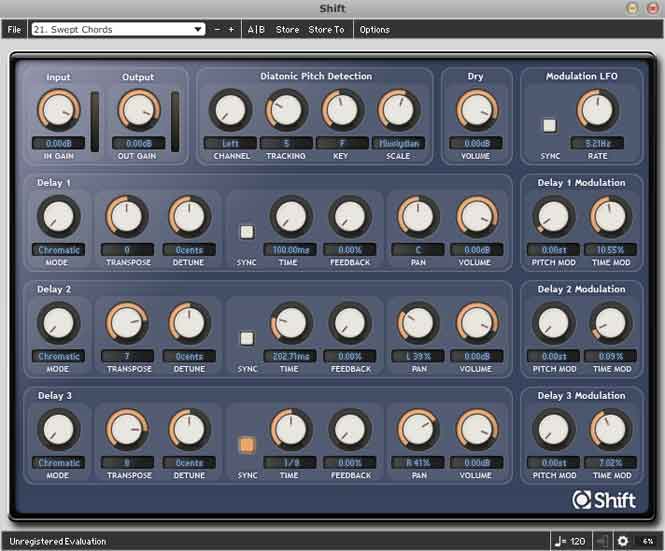This screenshot has width=665, height=551.
Task: Click the Delay 2 DETUNE knob
Action: (x=189, y=323)
